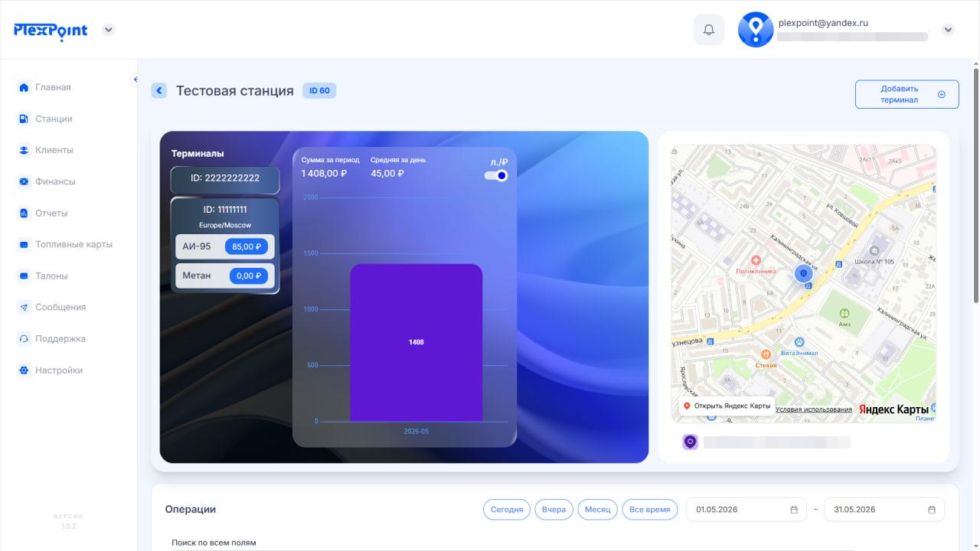
Task: Click the Клиенты people icon
Action: (24, 150)
